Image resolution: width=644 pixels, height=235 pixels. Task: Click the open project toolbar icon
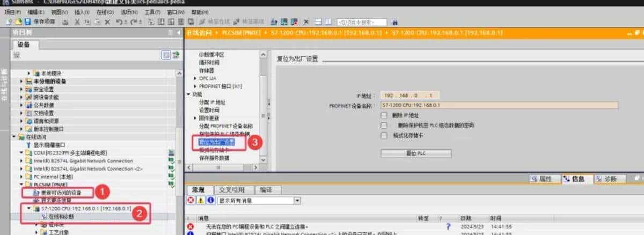[x=19, y=22]
